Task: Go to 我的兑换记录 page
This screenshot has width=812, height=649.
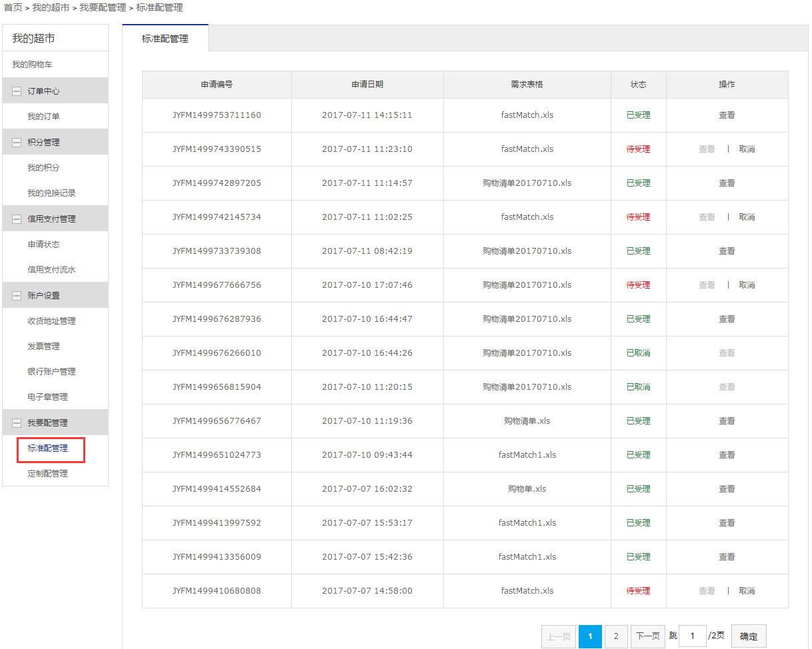Action: [51, 193]
